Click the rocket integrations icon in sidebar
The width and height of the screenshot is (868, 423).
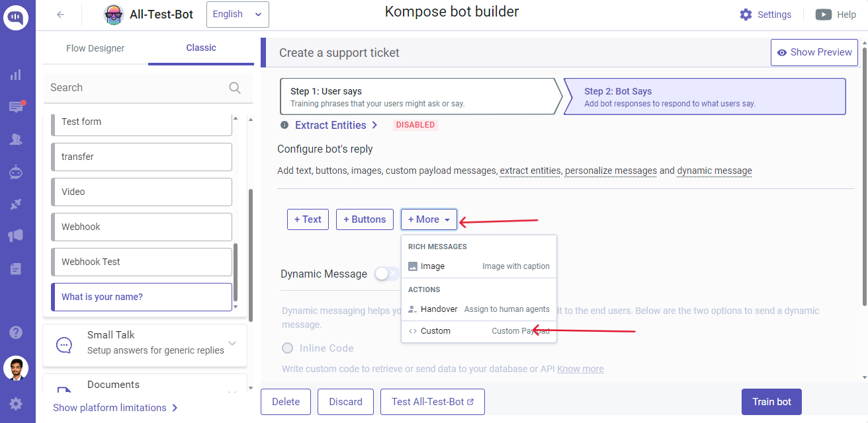coord(16,204)
